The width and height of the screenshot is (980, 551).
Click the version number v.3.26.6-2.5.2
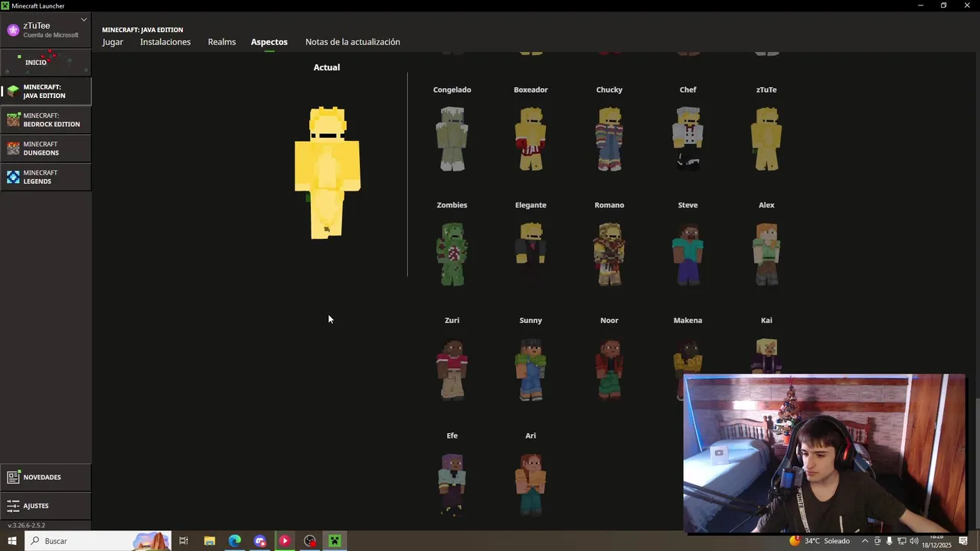(x=27, y=526)
